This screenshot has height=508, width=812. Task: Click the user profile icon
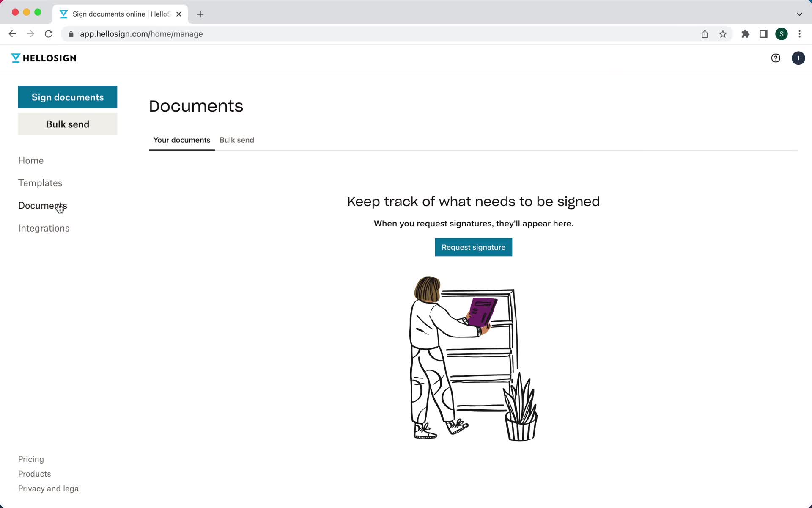point(797,58)
